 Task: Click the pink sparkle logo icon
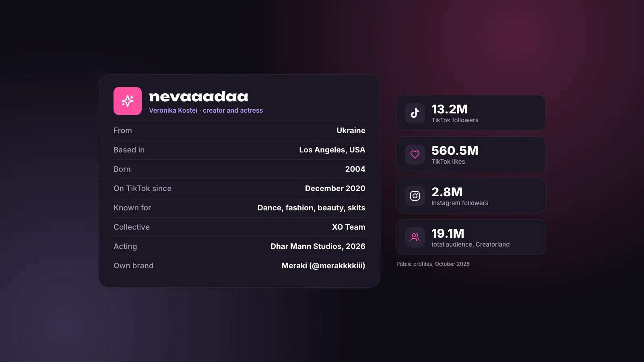(128, 101)
